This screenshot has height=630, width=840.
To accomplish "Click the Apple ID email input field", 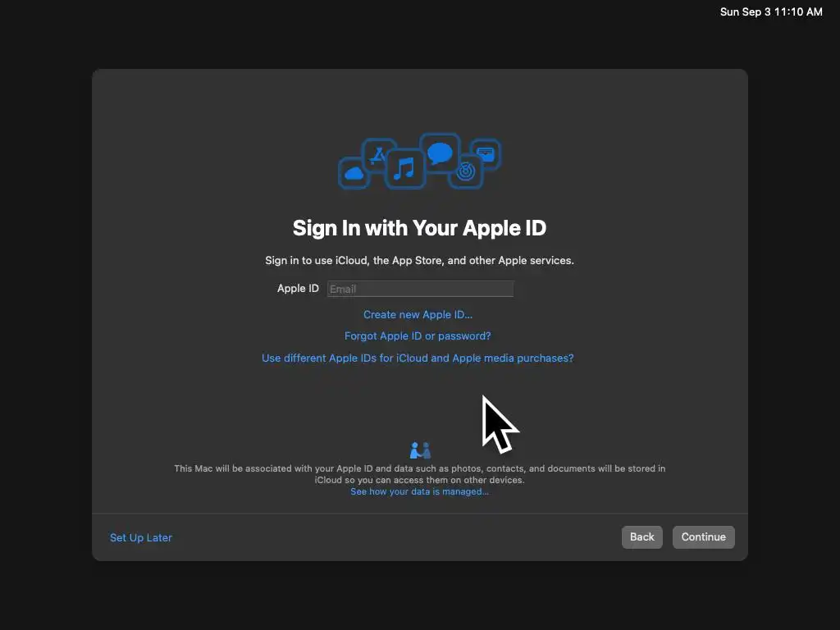I will (420, 289).
